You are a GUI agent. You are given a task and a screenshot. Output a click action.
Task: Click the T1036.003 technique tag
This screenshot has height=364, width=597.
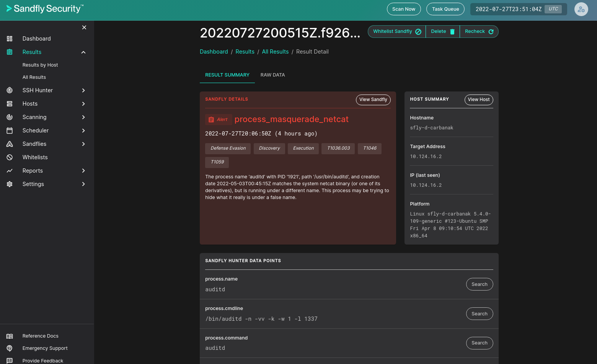coord(338,149)
